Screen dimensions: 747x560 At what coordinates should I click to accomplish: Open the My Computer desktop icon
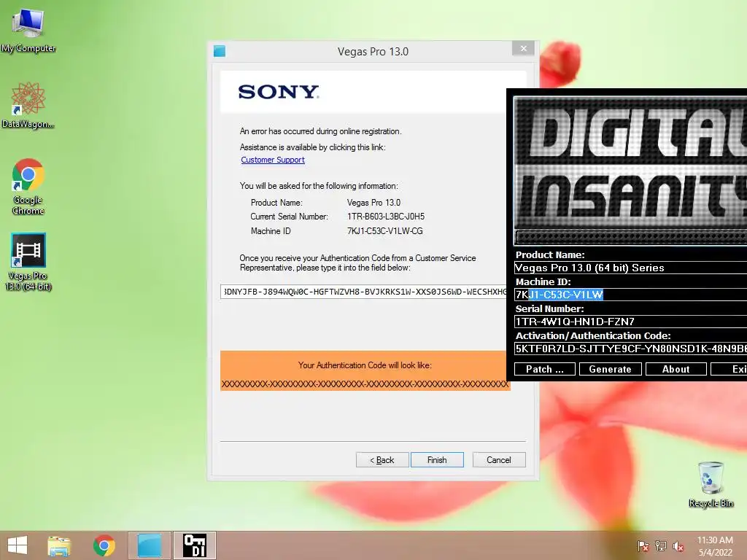(28, 31)
